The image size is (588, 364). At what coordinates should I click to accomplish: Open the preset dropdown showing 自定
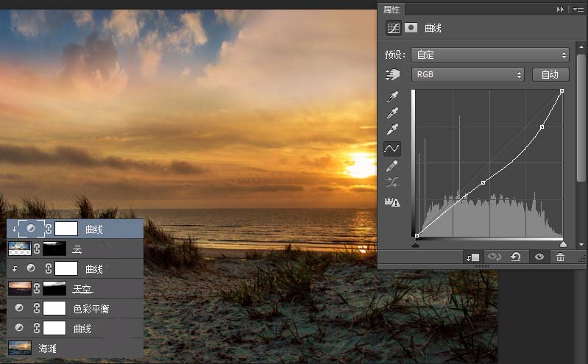point(490,55)
